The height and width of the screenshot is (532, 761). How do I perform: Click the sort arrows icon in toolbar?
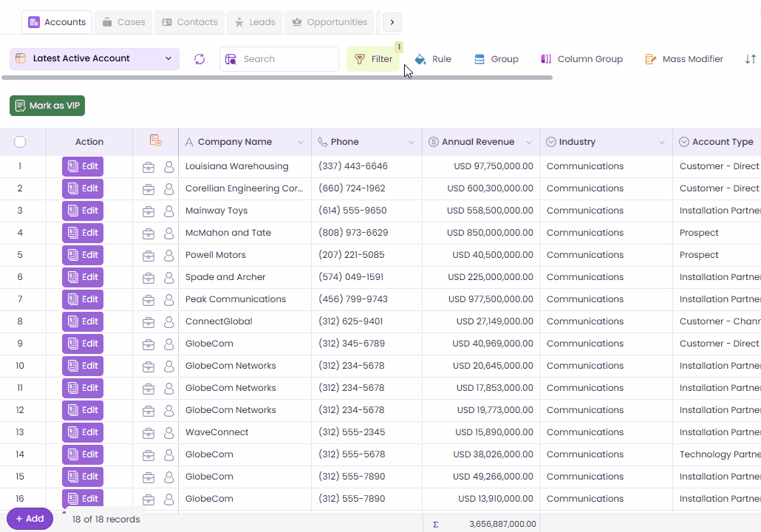(750, 59)
